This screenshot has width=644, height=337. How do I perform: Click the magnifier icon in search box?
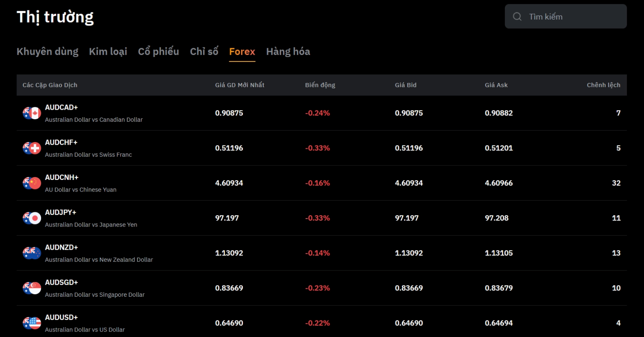pos(517,17)
